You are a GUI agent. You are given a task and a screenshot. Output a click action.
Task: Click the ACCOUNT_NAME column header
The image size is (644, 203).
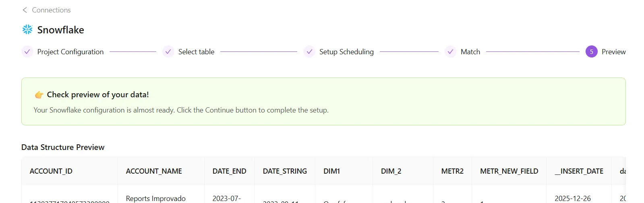(x=154, y=171)
